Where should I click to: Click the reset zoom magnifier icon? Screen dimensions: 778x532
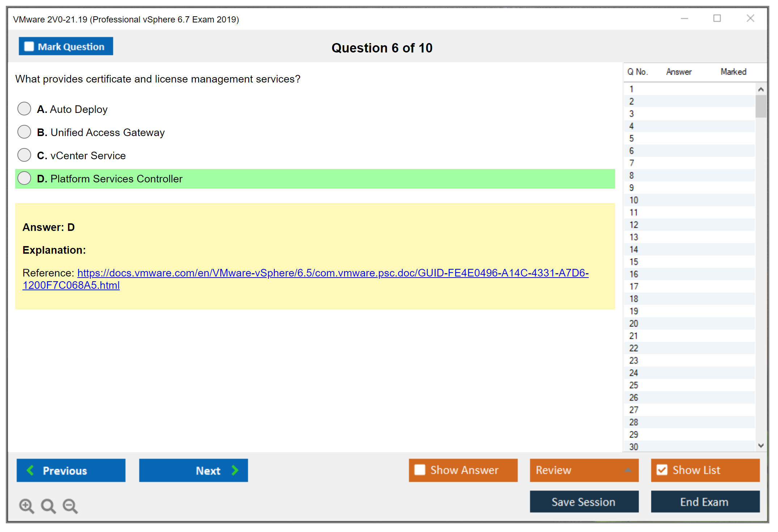point(48,506)
